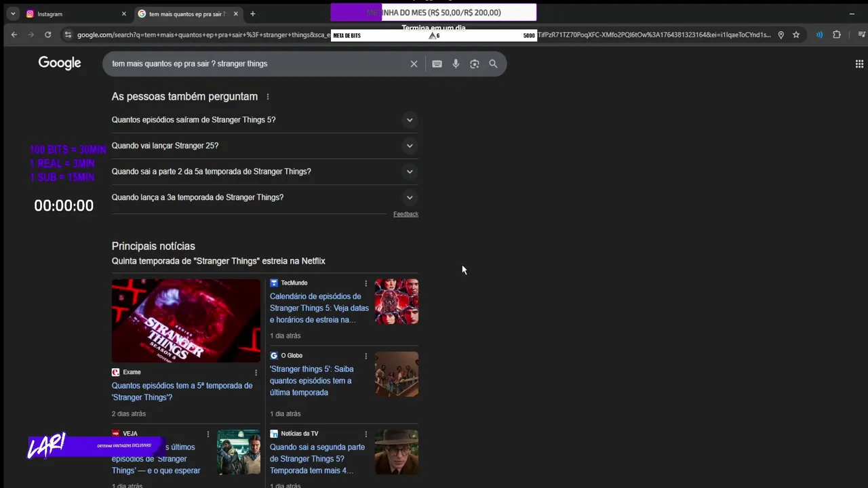Image resolution: width=868 pixels, height=488 pixels.
Task: Open the tab search dropdown arrow
Action: tap(13, 14)
